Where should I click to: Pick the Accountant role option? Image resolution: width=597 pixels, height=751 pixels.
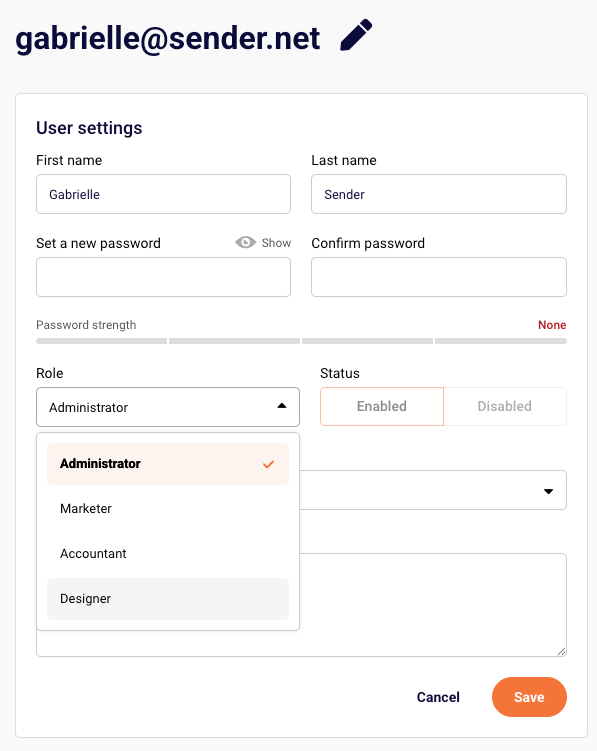[168, 554]
